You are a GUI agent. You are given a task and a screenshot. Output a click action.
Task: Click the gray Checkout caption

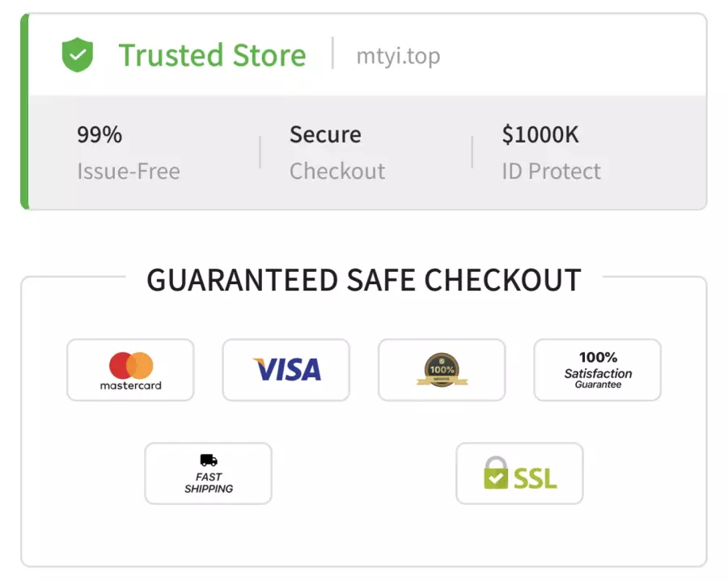337,171
